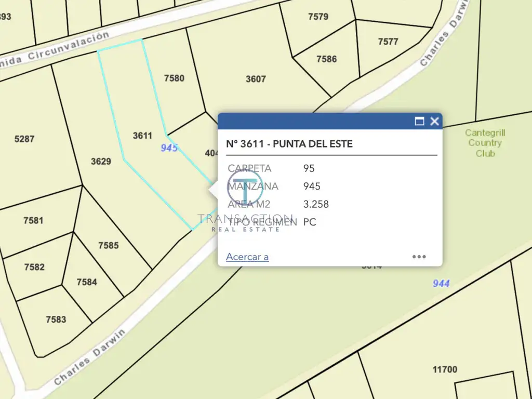The height and width of the screenshot is (399, 532).
Task: Click parcel 11700 on the map
Action: pos(445,369)
